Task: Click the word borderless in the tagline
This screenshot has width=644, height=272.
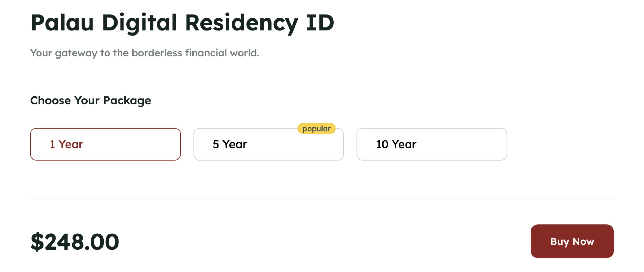Action: point(157,53)
